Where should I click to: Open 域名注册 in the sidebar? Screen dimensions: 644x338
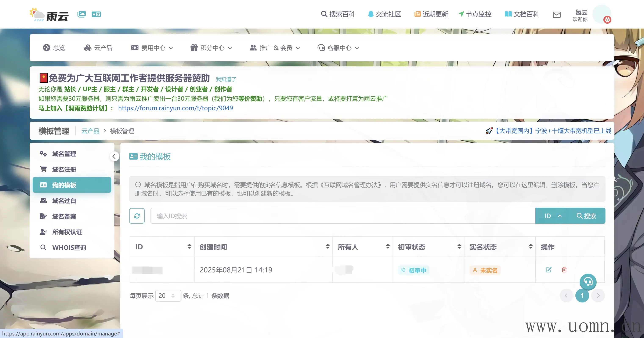(64, 169)
